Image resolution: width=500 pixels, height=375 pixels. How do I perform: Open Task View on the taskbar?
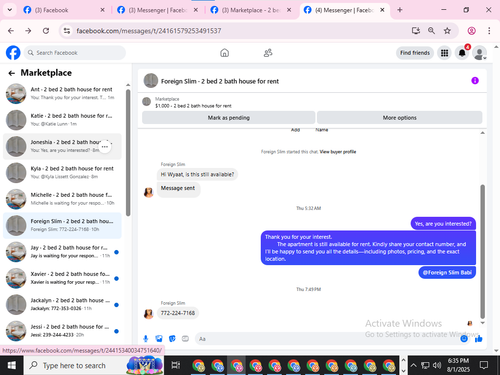coord(176,365)
